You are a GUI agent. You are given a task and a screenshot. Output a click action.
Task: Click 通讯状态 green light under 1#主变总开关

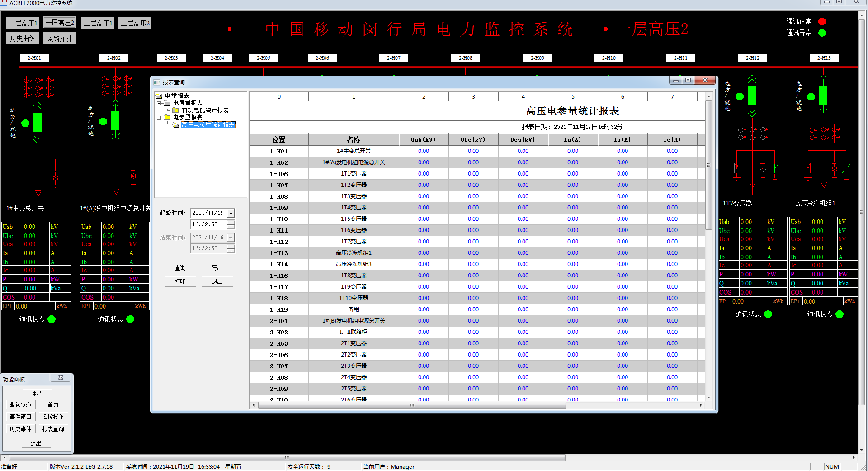pyautogui.click(x=52, y=319)
